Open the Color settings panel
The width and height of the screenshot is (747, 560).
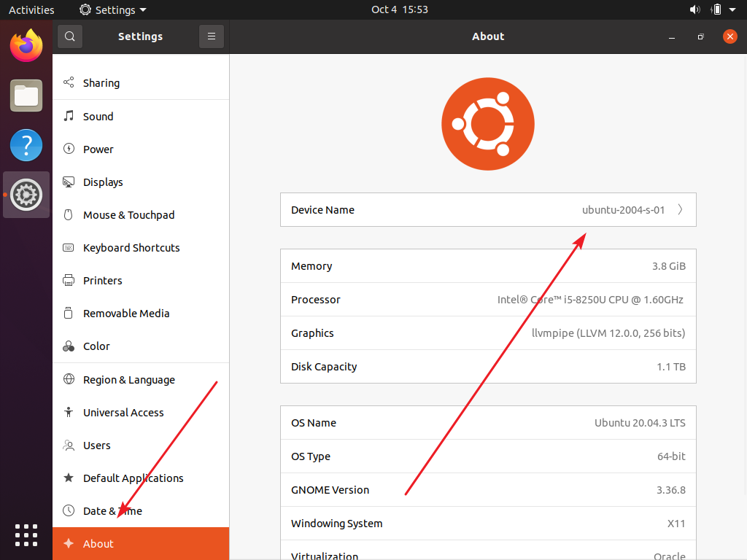[141, 346]
